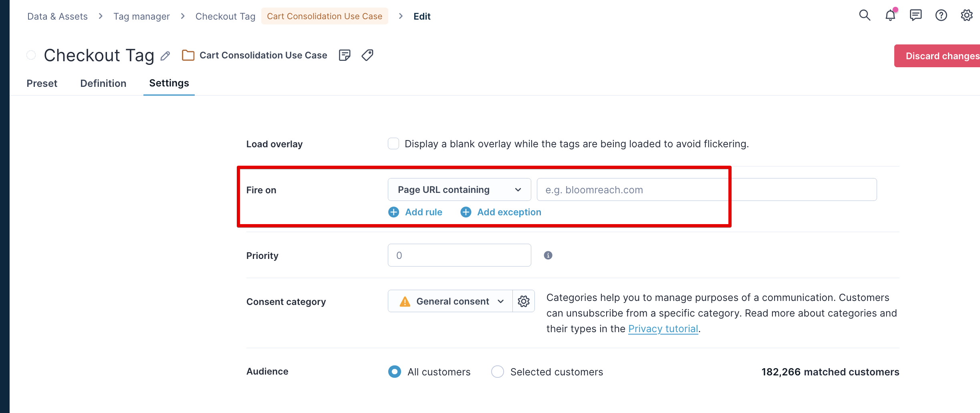
Task: Open the notes icon next to the tag name
Action: tap(344, 55)
